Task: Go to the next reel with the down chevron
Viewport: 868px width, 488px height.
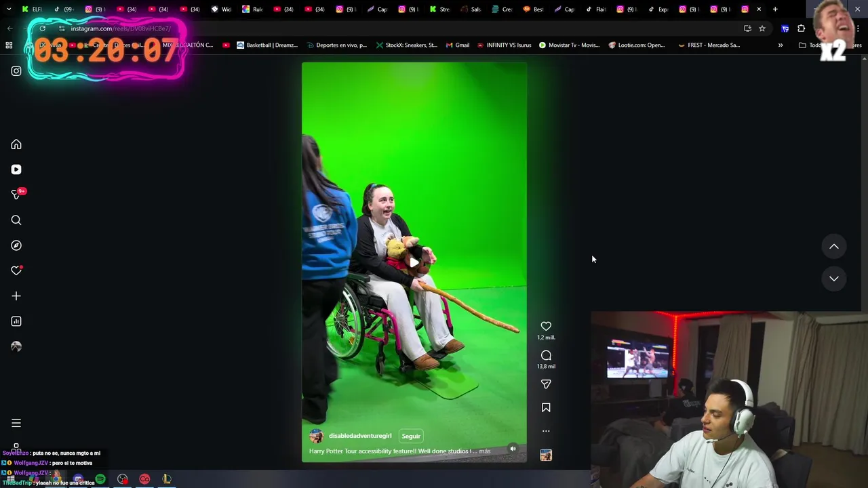Action: [834, 279]
